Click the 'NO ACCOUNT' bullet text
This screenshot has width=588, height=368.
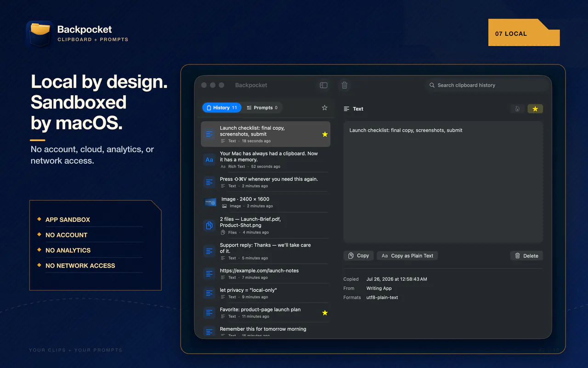[66, 235]
